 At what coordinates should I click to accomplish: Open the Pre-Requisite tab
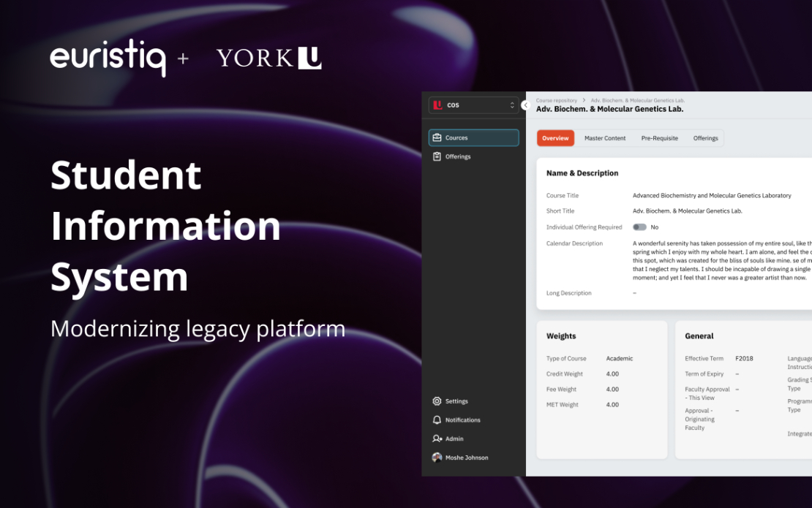tap(659, 137)
